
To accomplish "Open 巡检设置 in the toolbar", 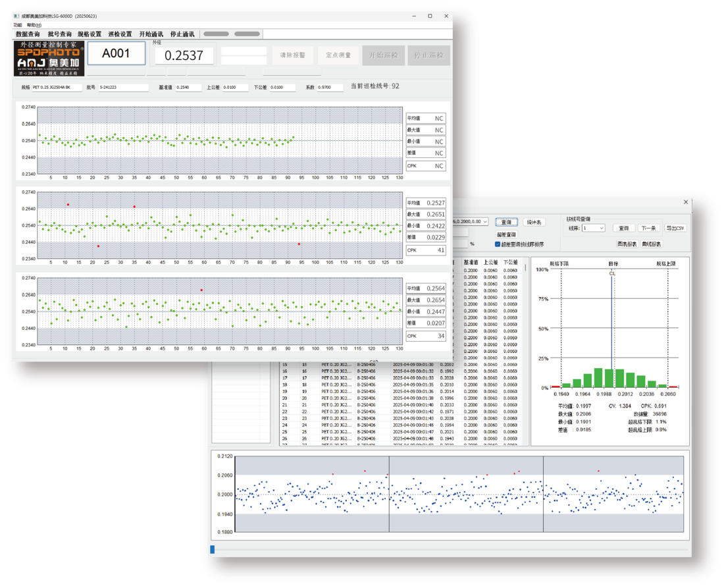I will (x=120, y=34).
